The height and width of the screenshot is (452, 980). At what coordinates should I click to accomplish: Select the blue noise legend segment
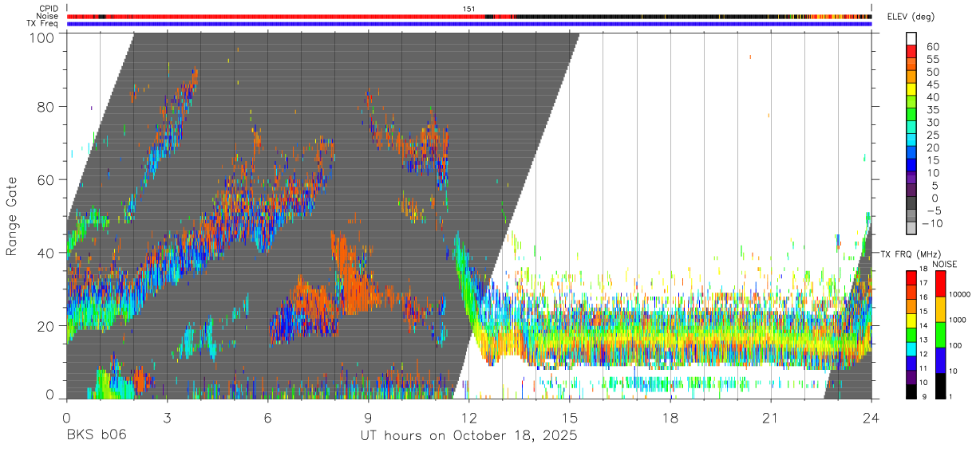click(x=942, y=360)
